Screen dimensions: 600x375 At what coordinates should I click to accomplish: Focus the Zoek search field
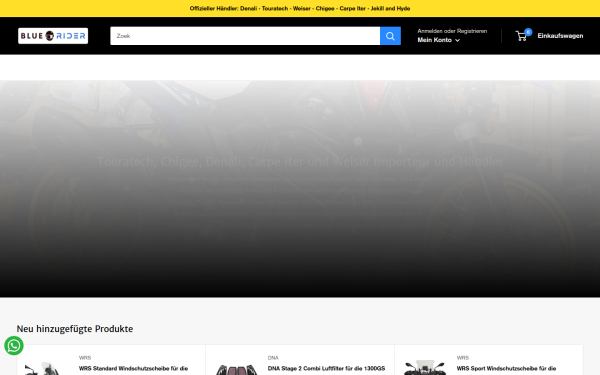pyautogui.click(x=245, y=36)
